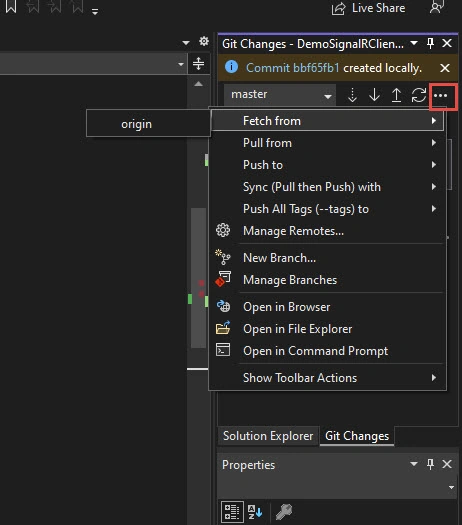Click the Categorized view icon in Properties
This screenshot has width=462, height=525.
(x=232, y=512)
